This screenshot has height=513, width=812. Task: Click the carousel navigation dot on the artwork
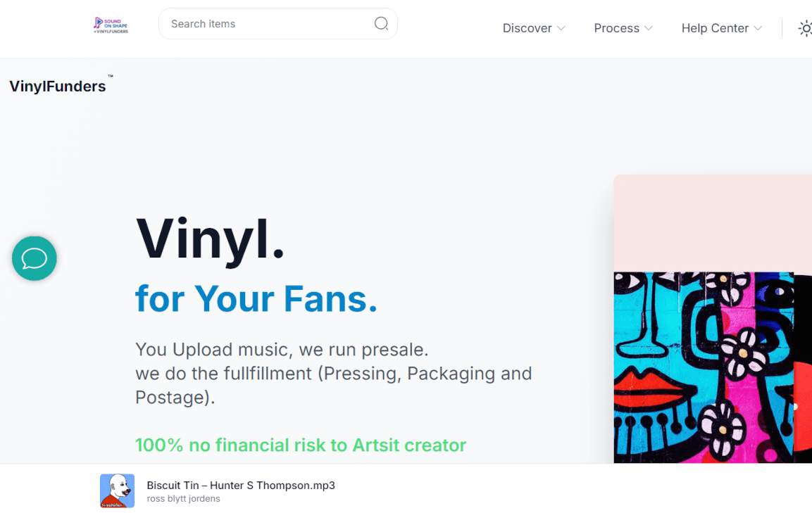coord(795,407)
